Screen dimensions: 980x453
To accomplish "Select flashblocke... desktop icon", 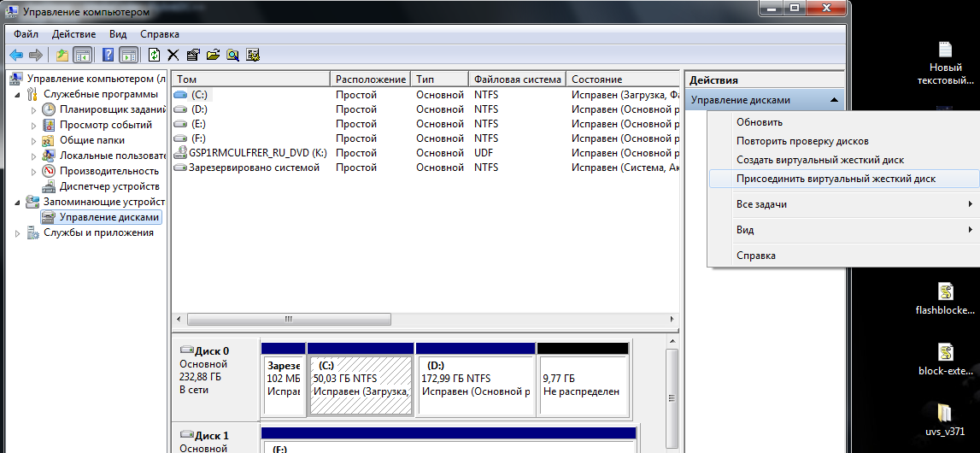I will 945,298.
